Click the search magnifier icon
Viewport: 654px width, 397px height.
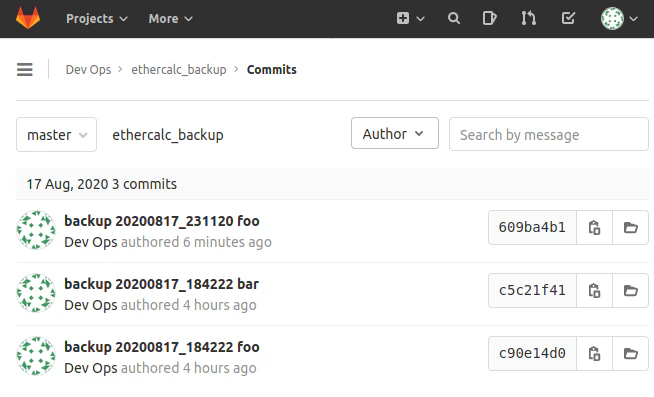point(454,18)
